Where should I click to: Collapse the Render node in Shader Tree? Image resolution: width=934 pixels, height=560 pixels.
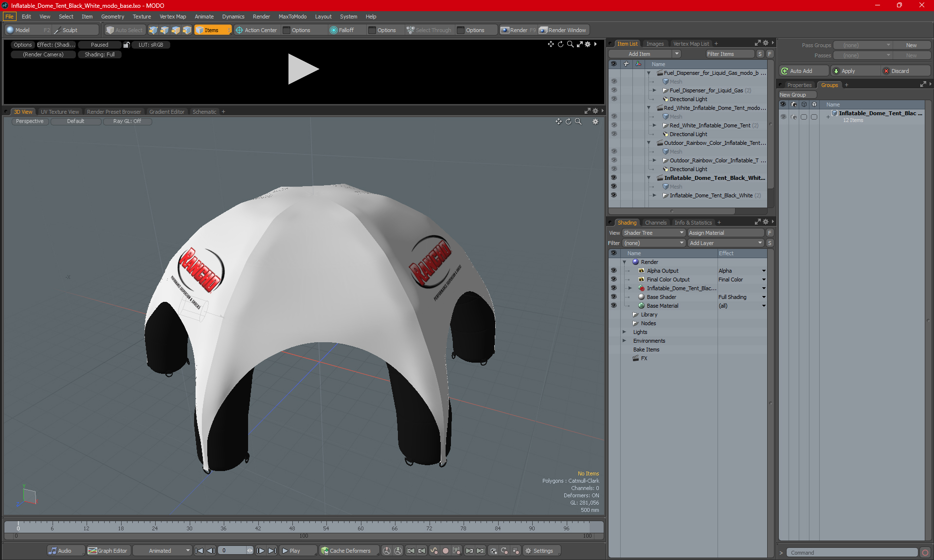(x=625, y=262)
